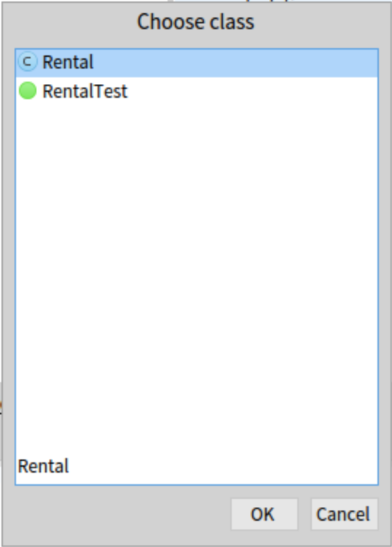Click the Choose class dialog title
The width and height of the screenshot is (392, 547).
196,22
